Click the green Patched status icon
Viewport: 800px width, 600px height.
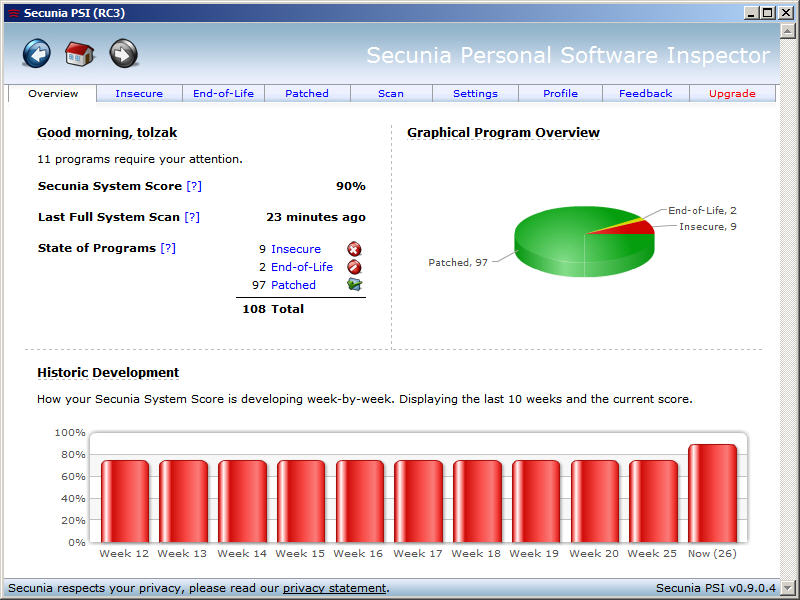354,285
